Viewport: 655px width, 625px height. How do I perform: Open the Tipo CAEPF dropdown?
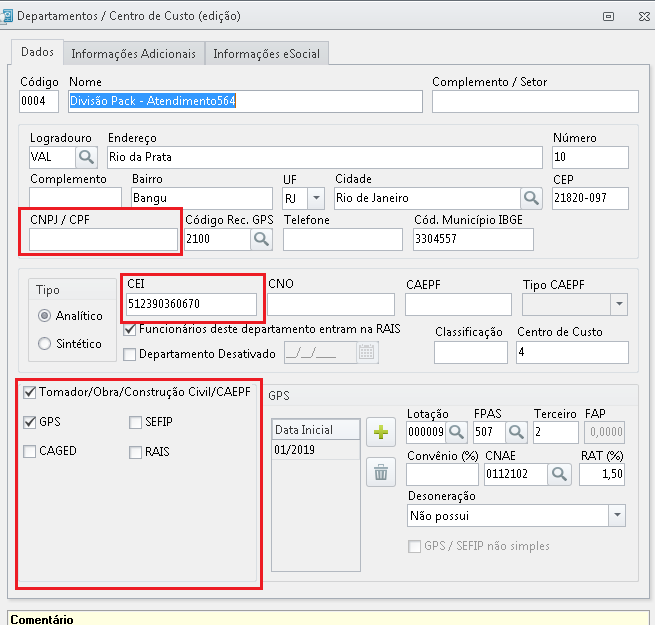point(619,304)
